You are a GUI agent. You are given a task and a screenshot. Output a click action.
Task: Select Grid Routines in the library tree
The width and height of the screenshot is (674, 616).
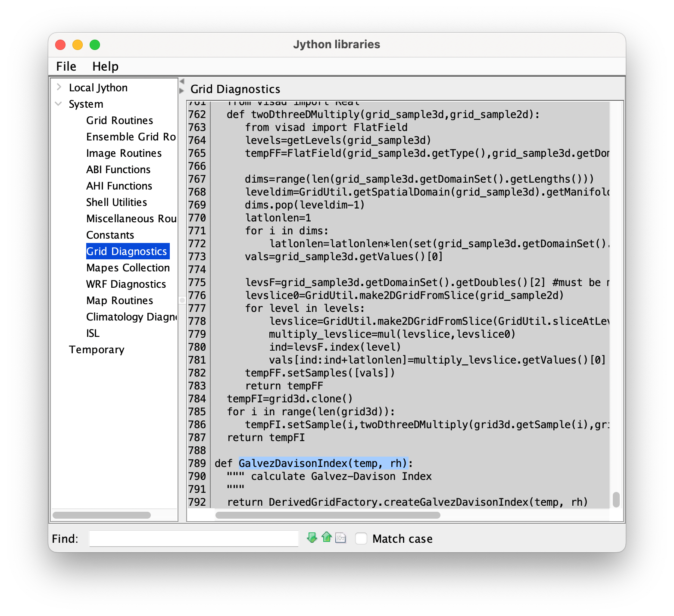(x=119, y=120)
